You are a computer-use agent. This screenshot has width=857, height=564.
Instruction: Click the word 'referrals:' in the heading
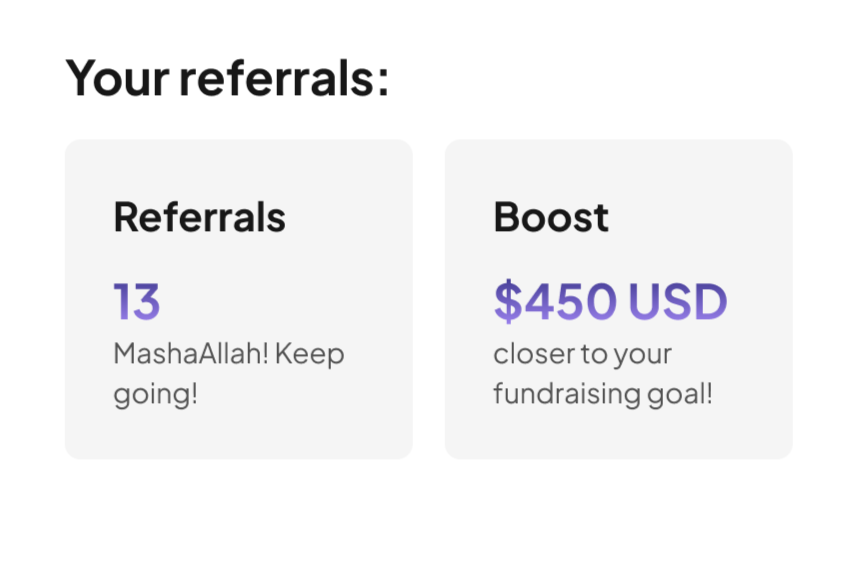(x=284, y=78)
